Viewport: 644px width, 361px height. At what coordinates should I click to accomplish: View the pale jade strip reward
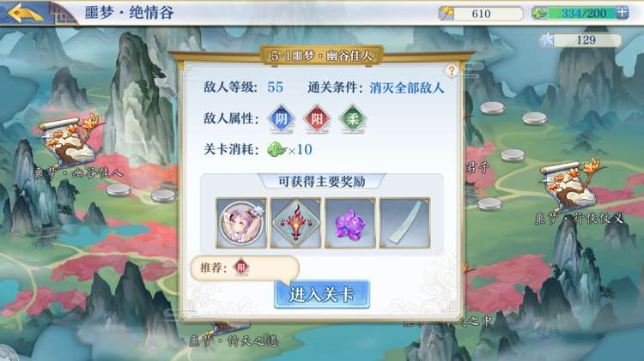pos(404,223)
